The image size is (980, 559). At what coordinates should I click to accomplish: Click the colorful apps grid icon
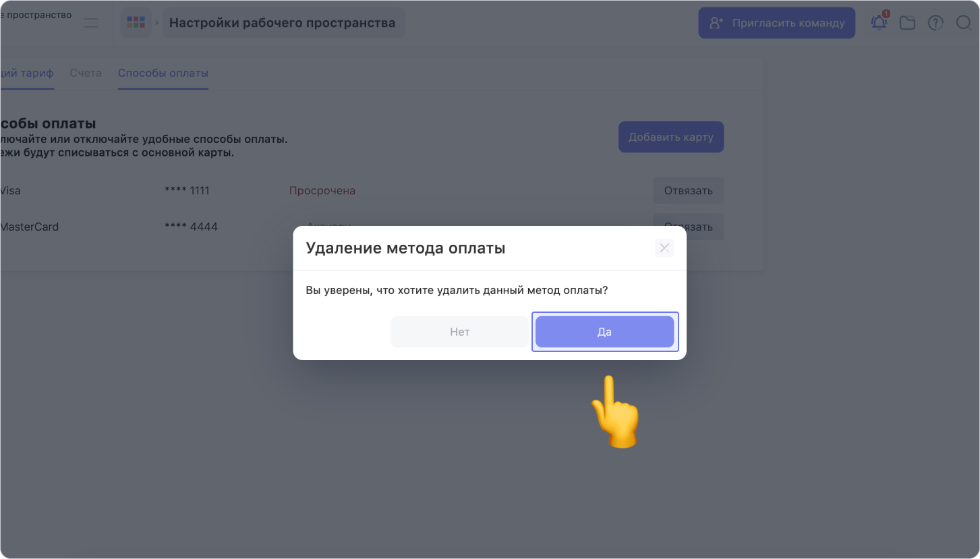pos(136,23)
